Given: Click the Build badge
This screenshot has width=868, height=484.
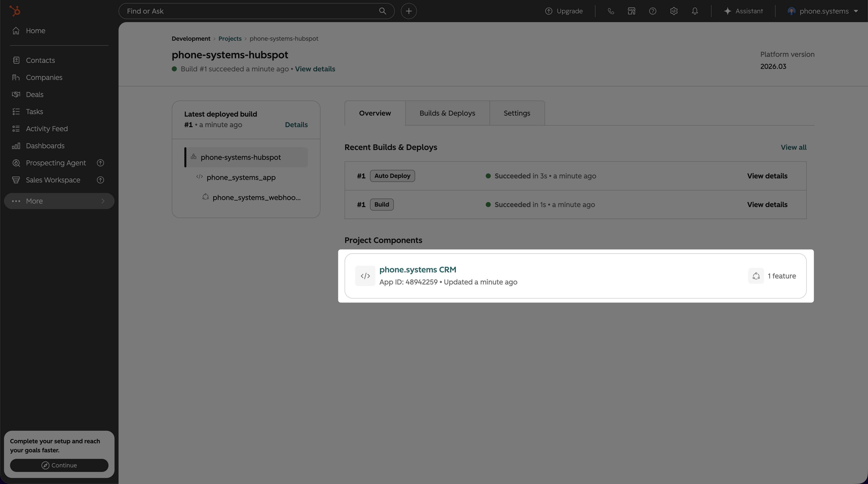Looking at the screenshot, I should [382, 205].
